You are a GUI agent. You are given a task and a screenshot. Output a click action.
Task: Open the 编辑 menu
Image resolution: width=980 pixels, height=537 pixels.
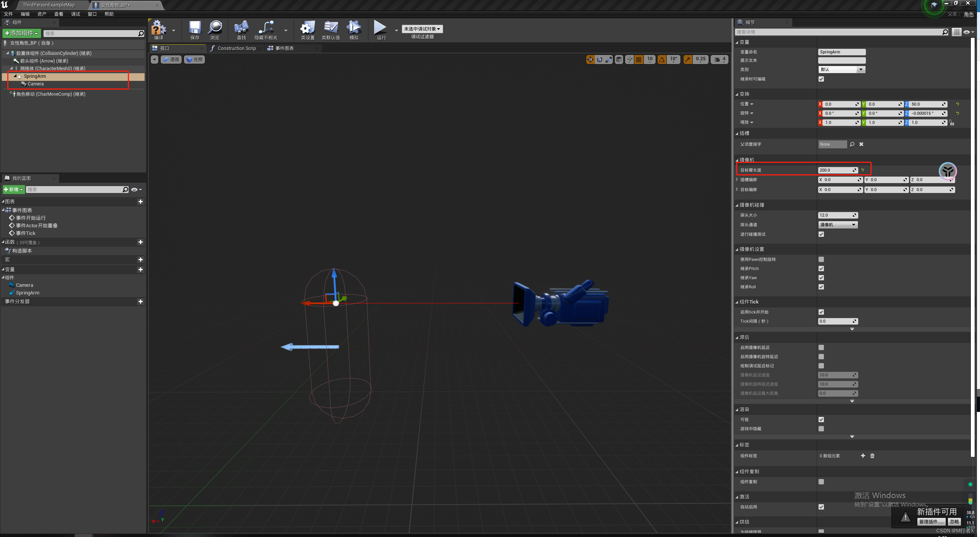(x=25, y=14)
